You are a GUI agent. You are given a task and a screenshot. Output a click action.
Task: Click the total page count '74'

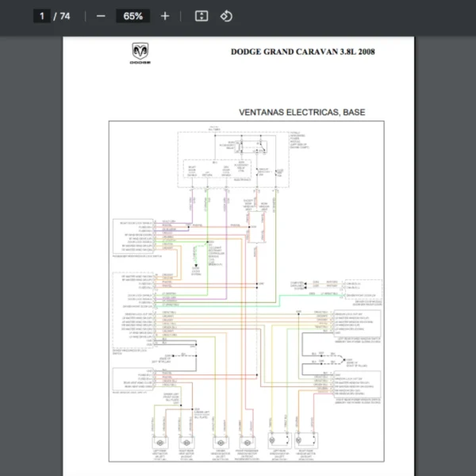coord(65,16)
